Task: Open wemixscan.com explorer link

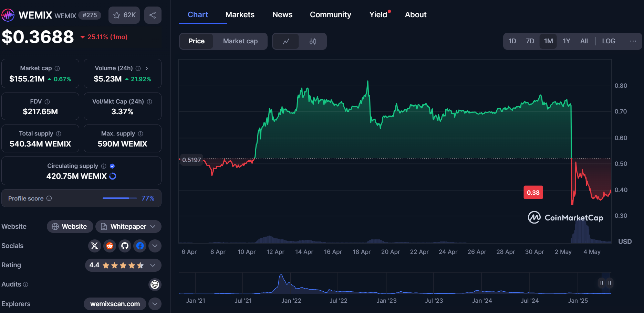Action: pyautogui.click(x=115, y=304)
